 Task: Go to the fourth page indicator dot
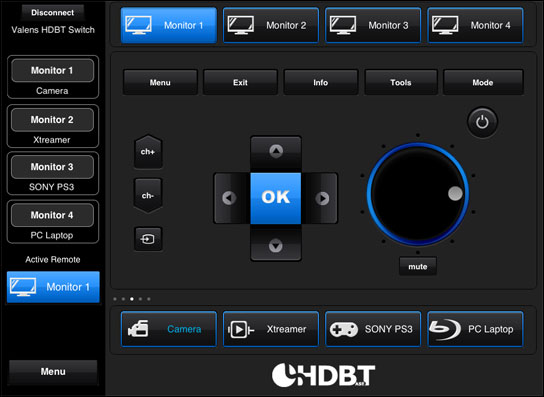tap(141, 299)
